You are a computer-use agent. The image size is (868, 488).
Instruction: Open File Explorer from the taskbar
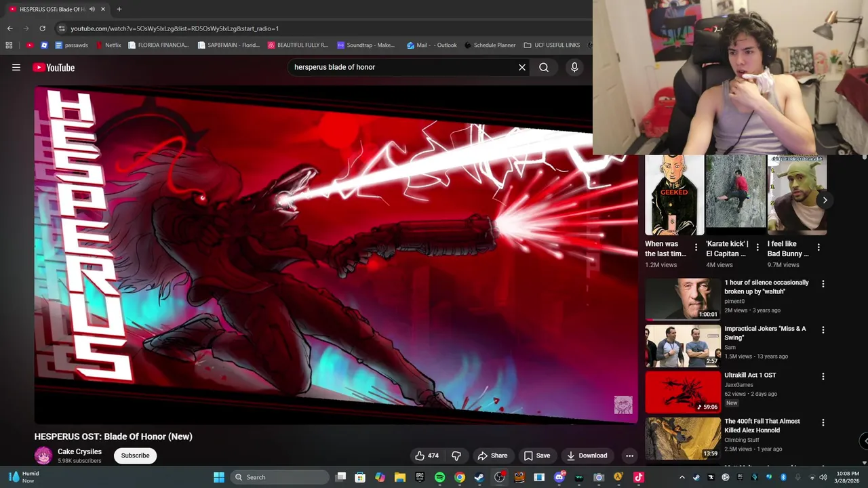point(400,477)
